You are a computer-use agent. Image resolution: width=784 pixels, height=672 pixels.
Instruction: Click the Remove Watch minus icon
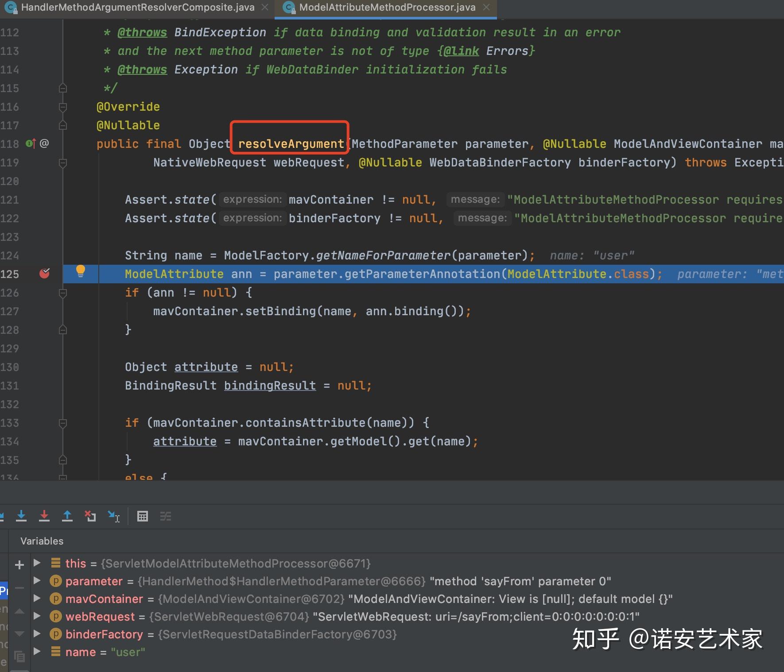coord(19,588)
